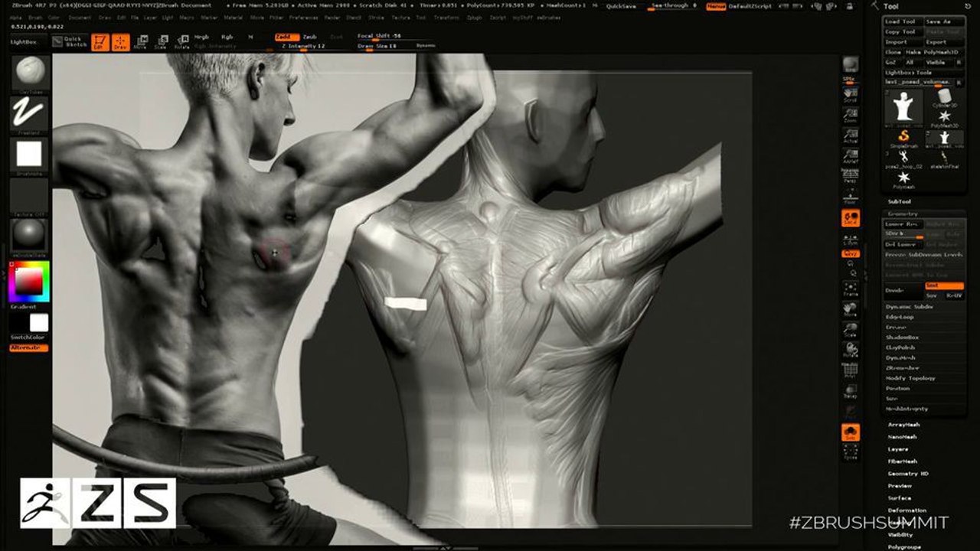Viewport: 980px width, 551px height.
Task: Open the Brush menu
Action: [35, 17]
